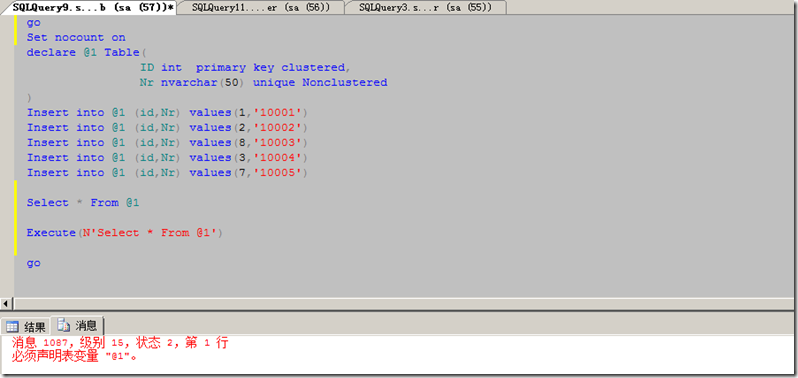798x378 pixels.
Task: Click the plain 'Select * From @1' line
Action: (x=83, y=203)
